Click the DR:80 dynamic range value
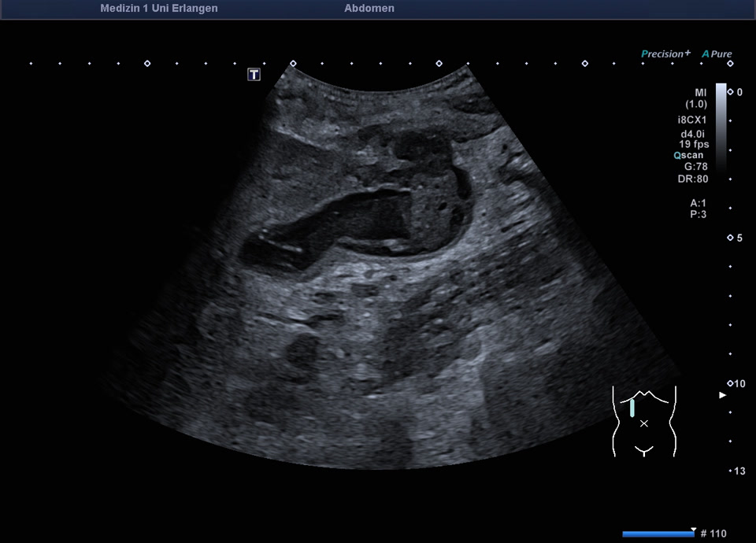Screen dimensions: 756x543 point(695,178)
